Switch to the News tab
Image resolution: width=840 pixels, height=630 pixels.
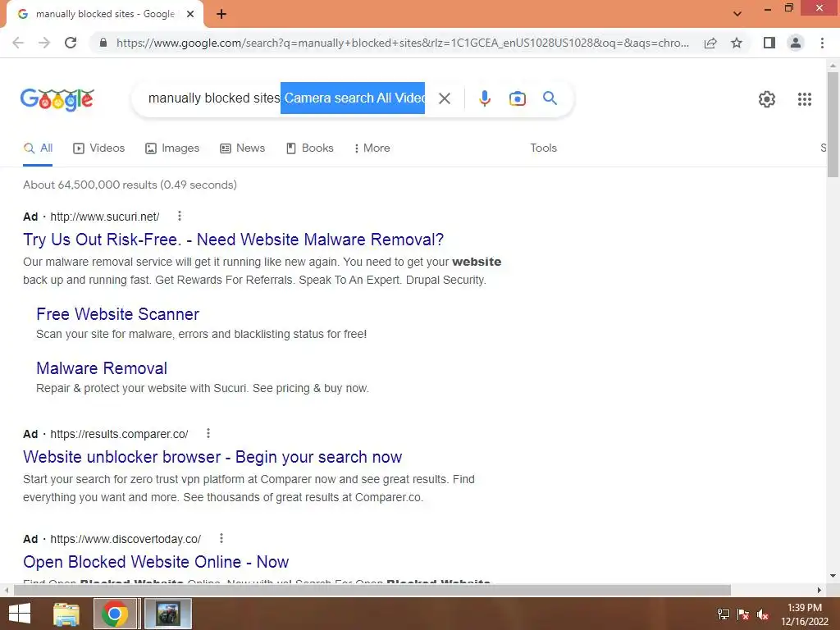coord(243,148)
